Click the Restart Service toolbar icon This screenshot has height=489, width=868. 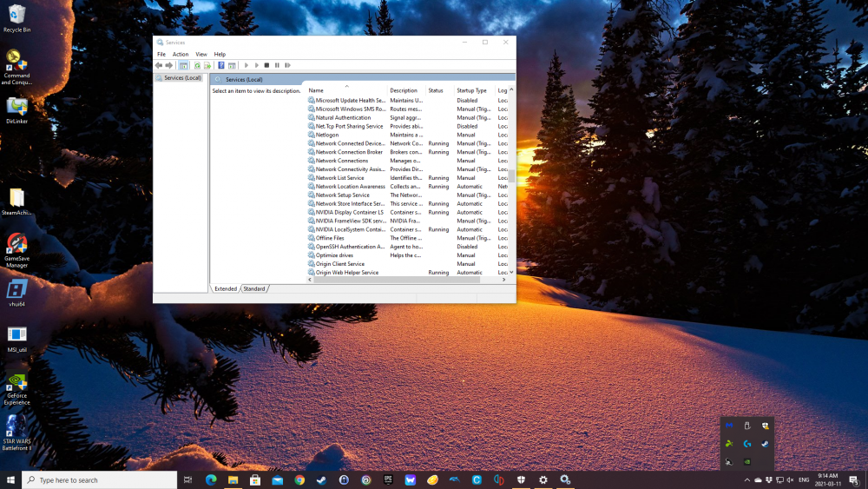tap(288, 65)
